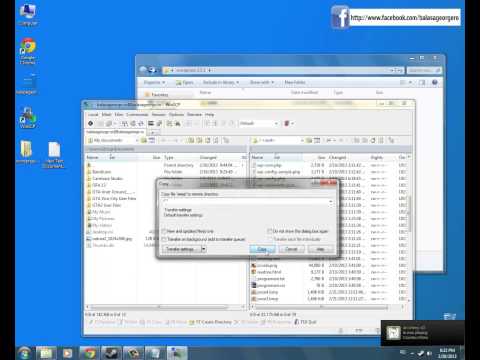Expand remote directory path dropdown in Copy dialog

330,202
